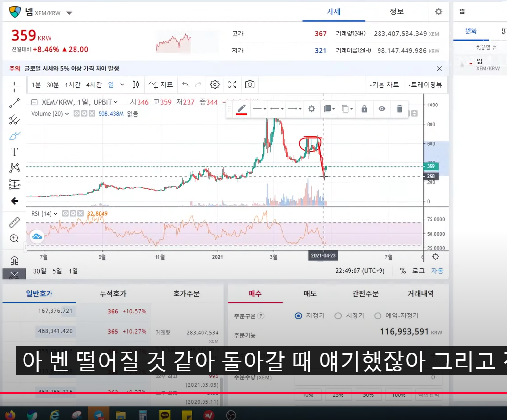Toggle 로그 logarithmic scale
Viewport: 507px width, 420px height.
click(418, 271)
